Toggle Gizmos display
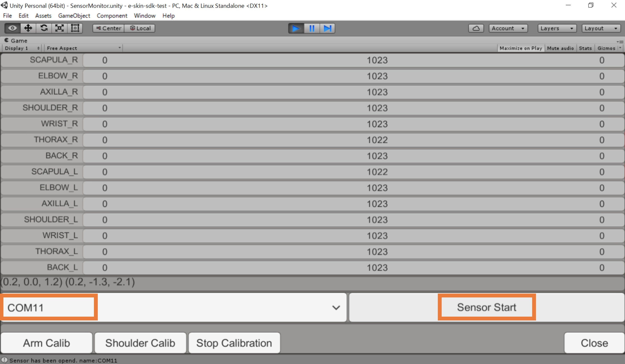 [x=606, y=48]
